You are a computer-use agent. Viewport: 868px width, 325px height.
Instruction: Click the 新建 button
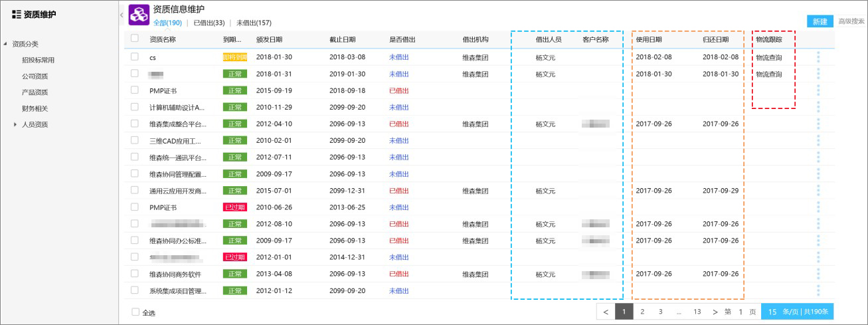[820, 21]
